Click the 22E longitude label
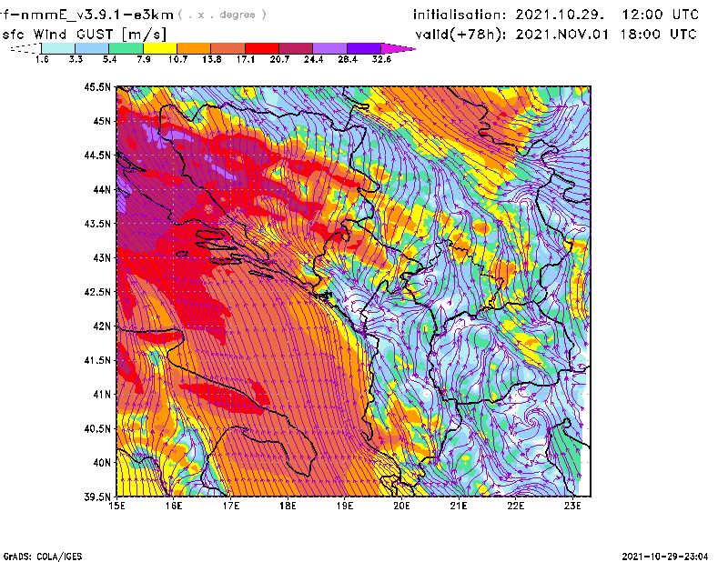Image resolution: width=728 pixels, height=562 pixels. [x=516, y=506]
